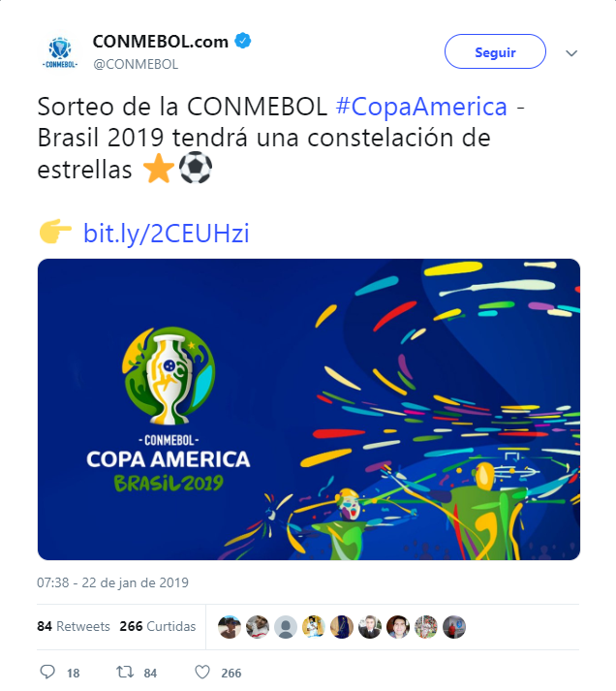Open the CONMEBOL profile avatar
616x691 pixels.
pos(60,51)
